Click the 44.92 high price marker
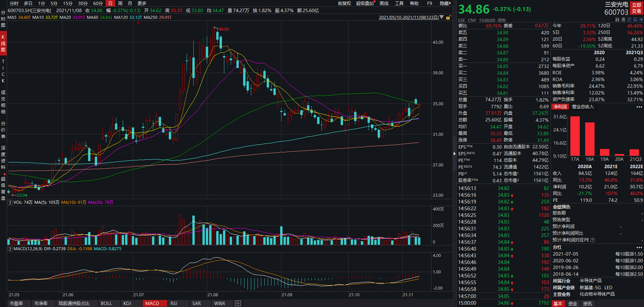The height and width of the screenshot is (307, 644). tap(224, 29)
